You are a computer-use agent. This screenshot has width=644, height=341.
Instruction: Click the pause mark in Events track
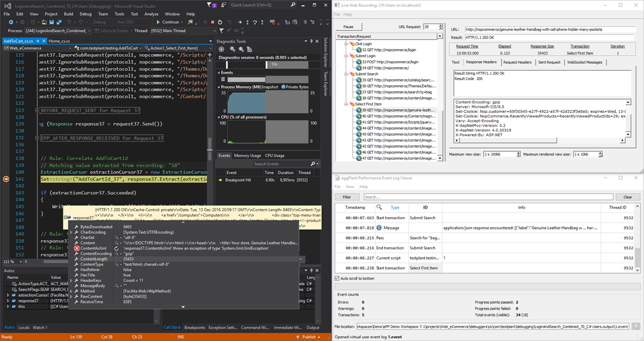[223, 79]
